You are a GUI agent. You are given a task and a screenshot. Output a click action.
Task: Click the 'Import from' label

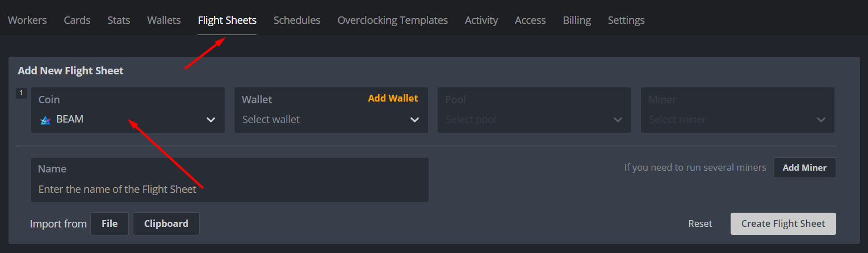[58, 224]
